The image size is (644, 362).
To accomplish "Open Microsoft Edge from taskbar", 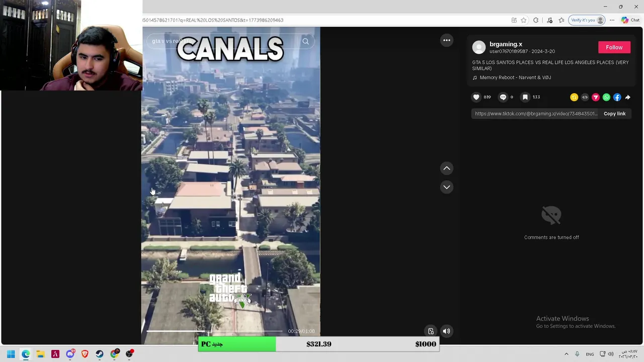I will pos(26,354).
